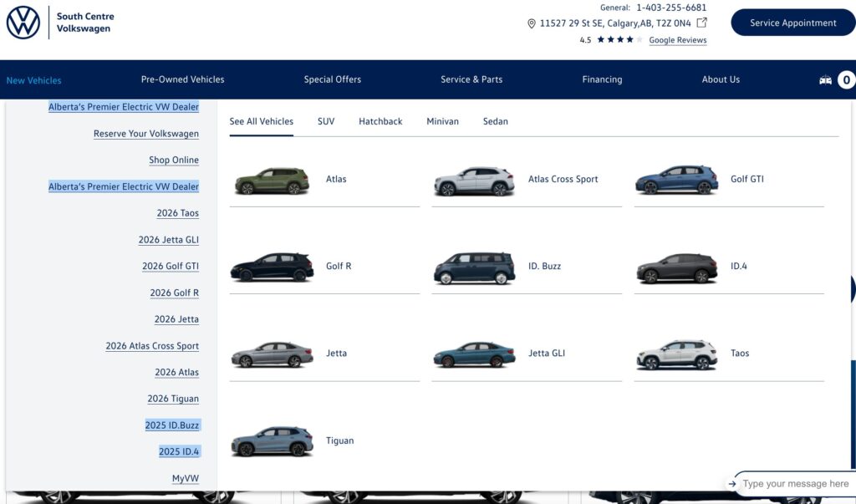Viewport: 856px width, 504px height.
Task: Click the external link icon beside address
Action: 702,23
